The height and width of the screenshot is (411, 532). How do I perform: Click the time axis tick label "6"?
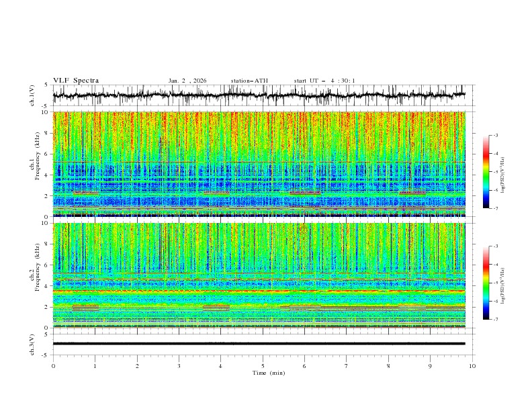click(x=304, y=366)
